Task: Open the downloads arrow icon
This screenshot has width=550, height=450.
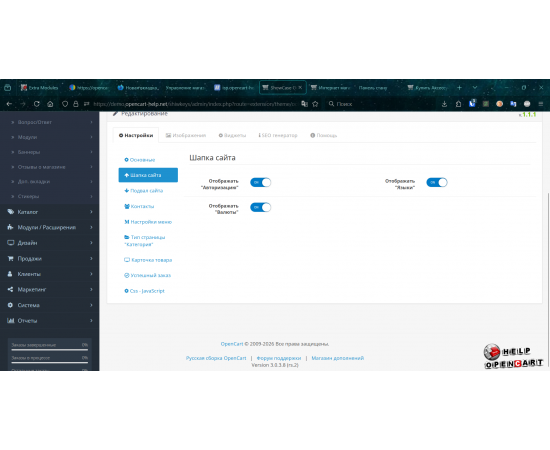Action: (444, 104)
